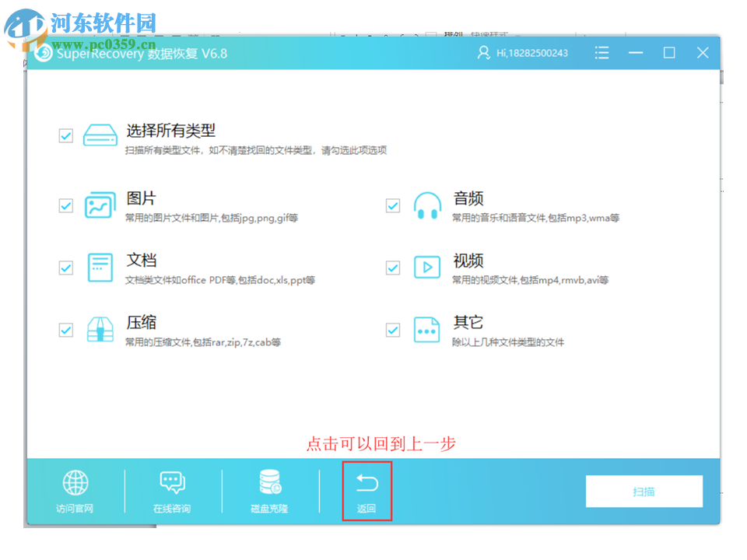Start scanning with the 扫描 button
This screenshot has height=560, width=747.
(x=644, y=491)
